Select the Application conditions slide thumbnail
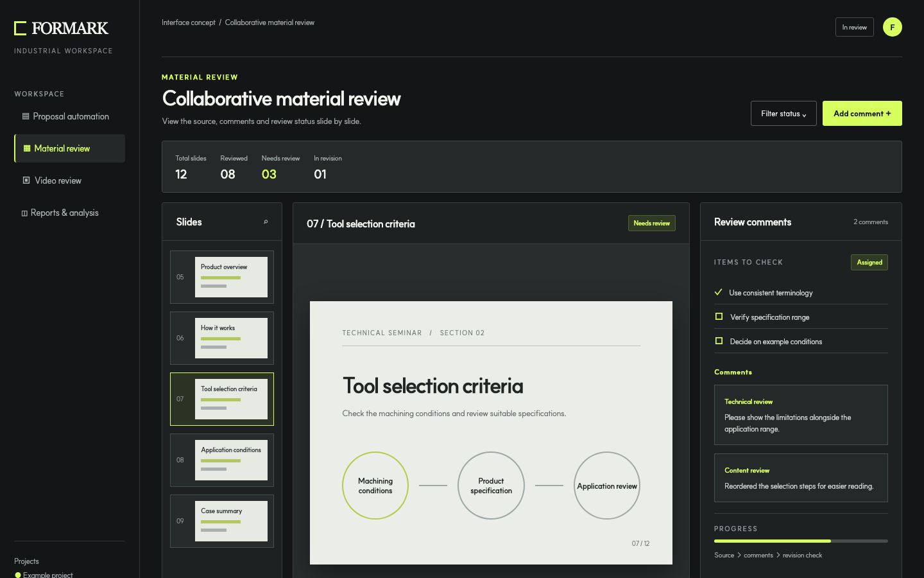The image size is (924, 578). [222, 460]
